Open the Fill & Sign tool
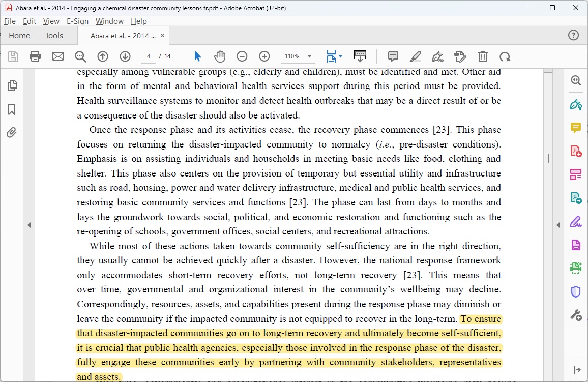Screen dimensions: 588x382 tap(576, 222)
